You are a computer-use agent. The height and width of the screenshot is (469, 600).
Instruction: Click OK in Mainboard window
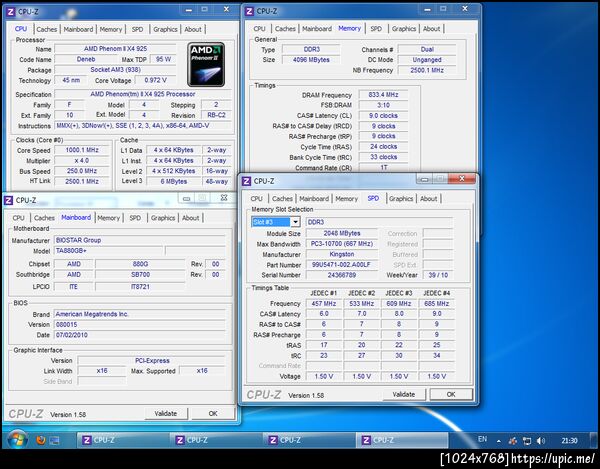coord(213,414)
